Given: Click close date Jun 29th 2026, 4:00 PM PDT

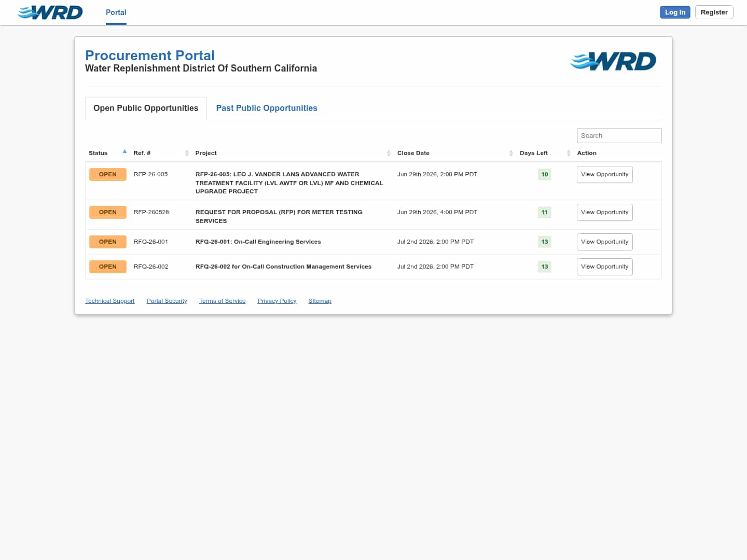Looking at the screenshot, I should point(437,212).
